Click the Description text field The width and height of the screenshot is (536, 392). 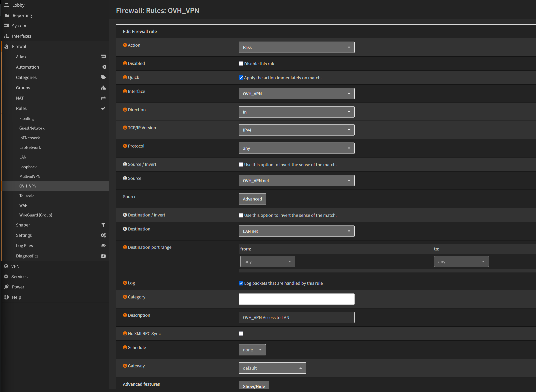tap(296, 317)
